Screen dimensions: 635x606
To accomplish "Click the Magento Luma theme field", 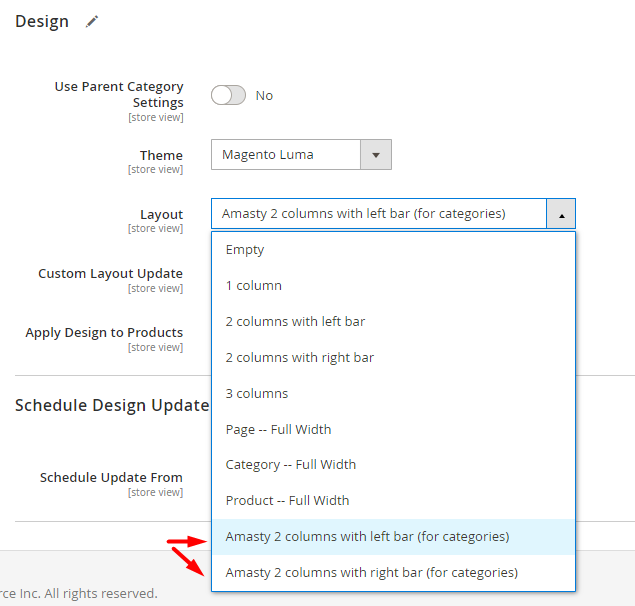I will coord(286,155).
